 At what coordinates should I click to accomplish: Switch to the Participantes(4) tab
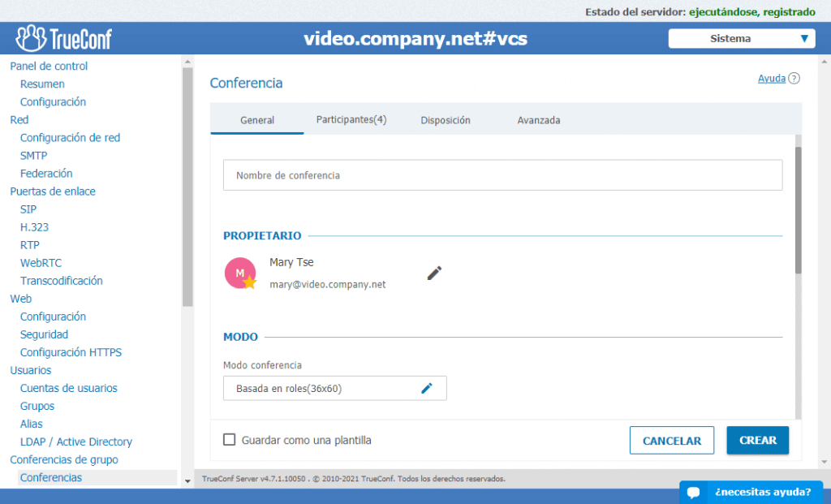(x=351, y=119)
